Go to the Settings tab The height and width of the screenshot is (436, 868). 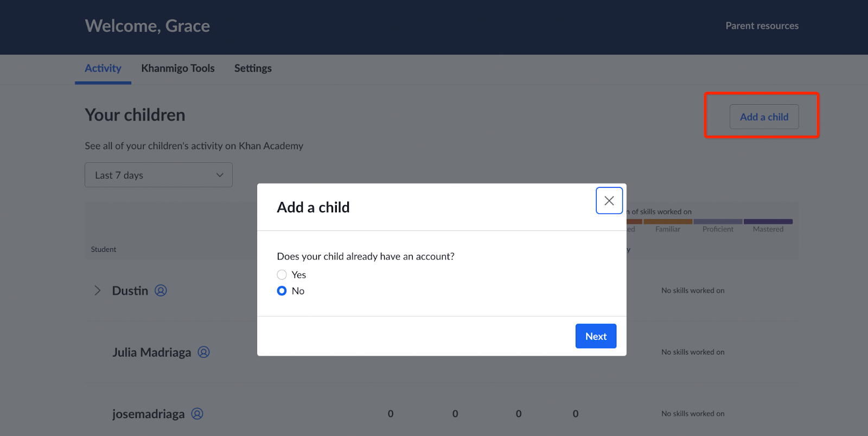tap(253, 68)
